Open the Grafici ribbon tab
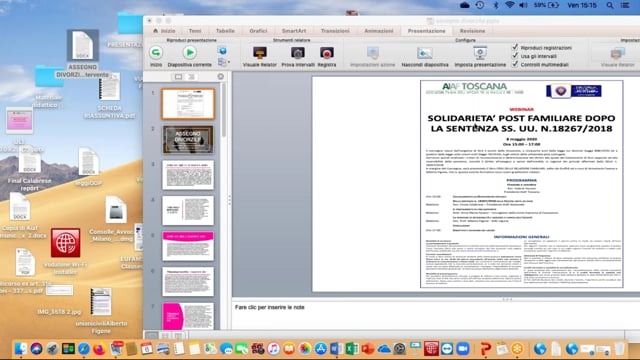The height and width of the screenshot is (360, 640). [258, 31]
